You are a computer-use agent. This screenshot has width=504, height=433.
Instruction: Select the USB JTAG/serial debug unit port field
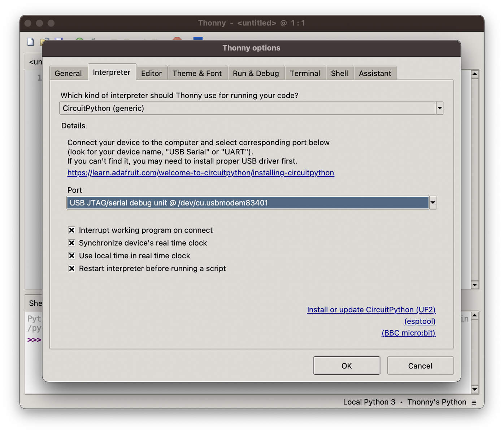(x=248, y=203)
